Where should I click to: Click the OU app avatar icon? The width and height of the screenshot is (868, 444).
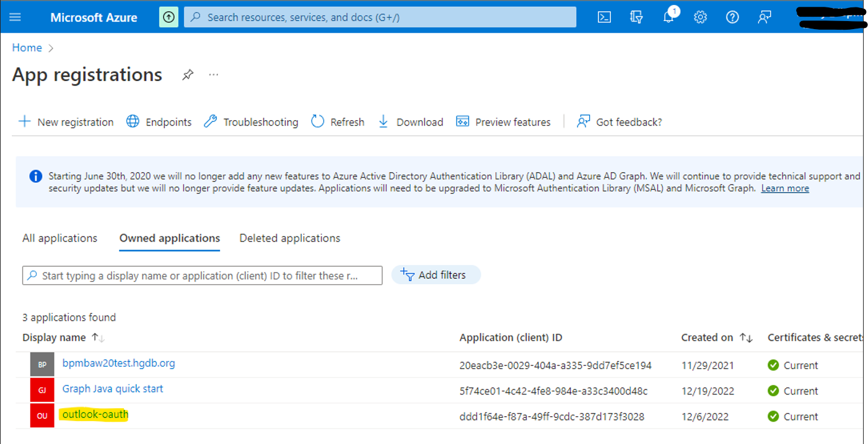coord(42,416)
